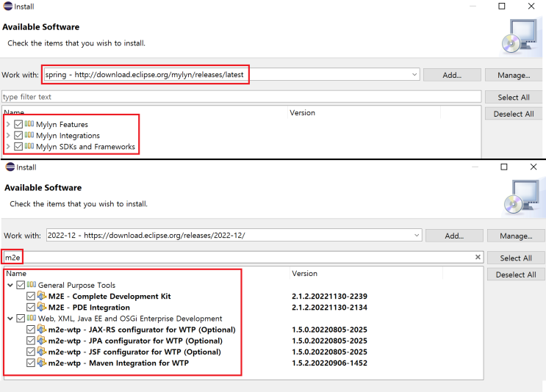Click Add... button in upper Install window

point(452,75)
